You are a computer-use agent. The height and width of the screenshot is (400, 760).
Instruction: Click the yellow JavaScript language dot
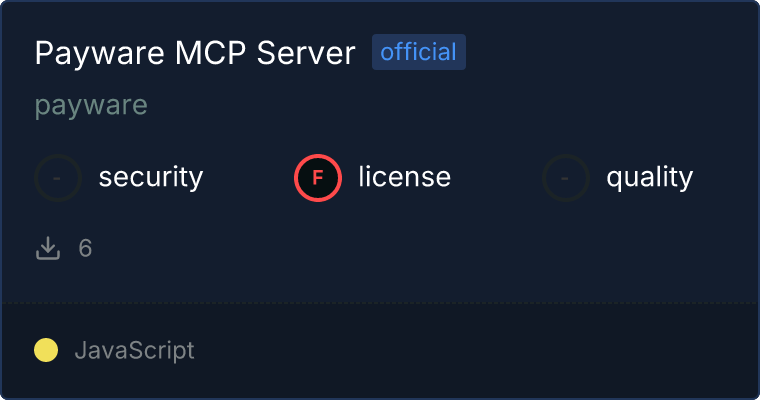click(x=46, y=350)
